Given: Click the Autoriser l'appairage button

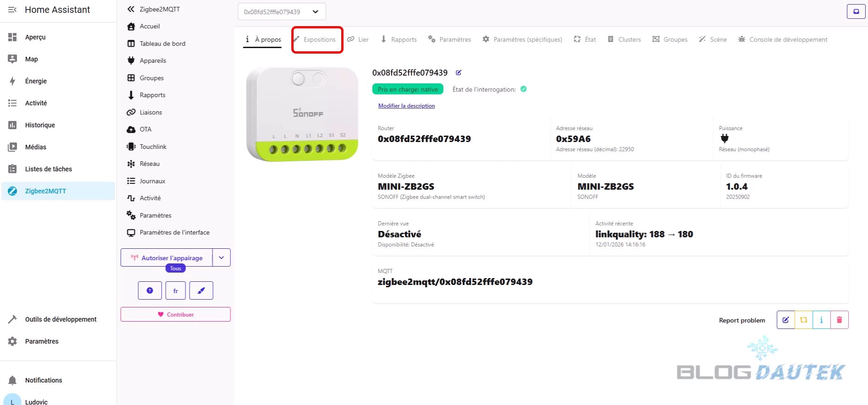Looking at the screenshot, I should tap(167, 257).
